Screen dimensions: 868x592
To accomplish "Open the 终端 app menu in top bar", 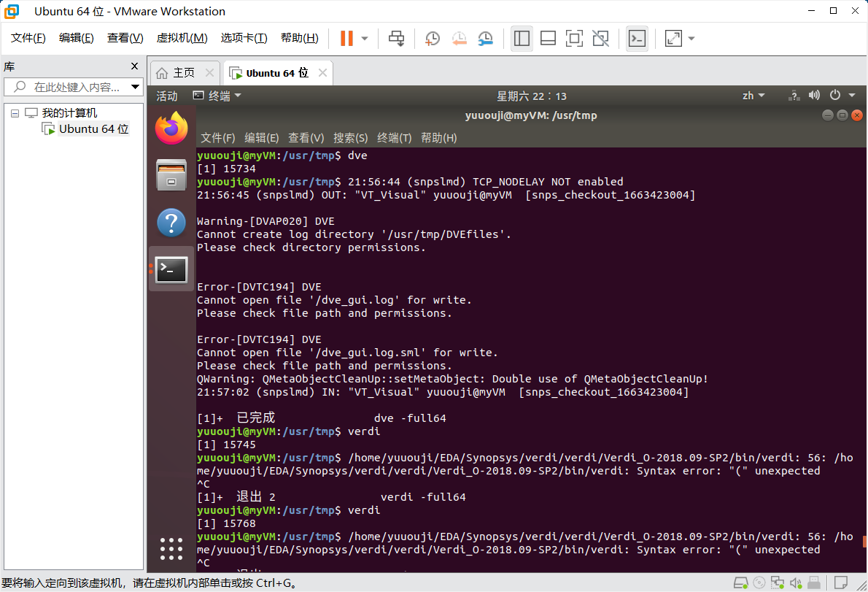I will pos(220,96).
